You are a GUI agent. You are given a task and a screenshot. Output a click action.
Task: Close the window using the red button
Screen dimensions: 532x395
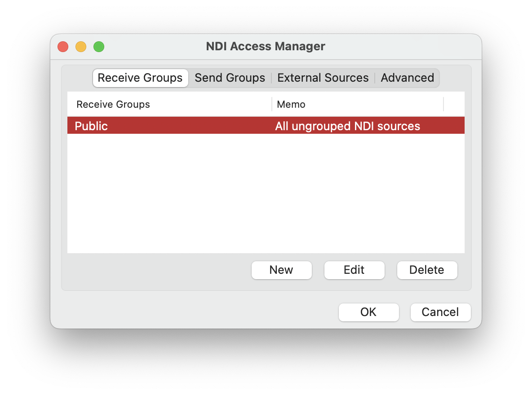click(x=63, y=47)
